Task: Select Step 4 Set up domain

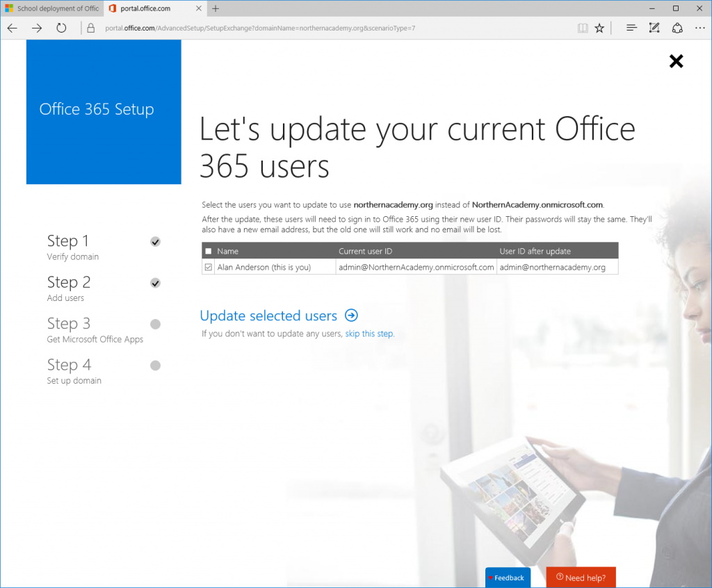Action: tap(74, 371)
